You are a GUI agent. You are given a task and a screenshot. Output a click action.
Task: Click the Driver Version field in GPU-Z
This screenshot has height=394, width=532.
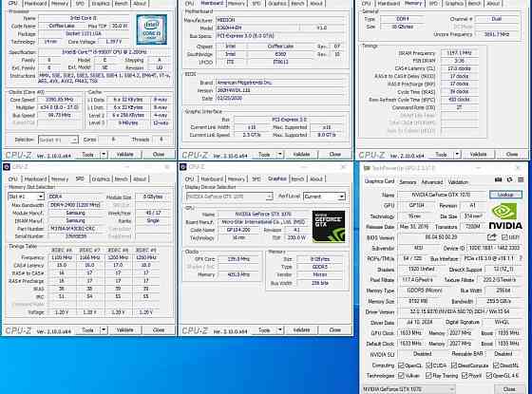click(x=460, y=311)
